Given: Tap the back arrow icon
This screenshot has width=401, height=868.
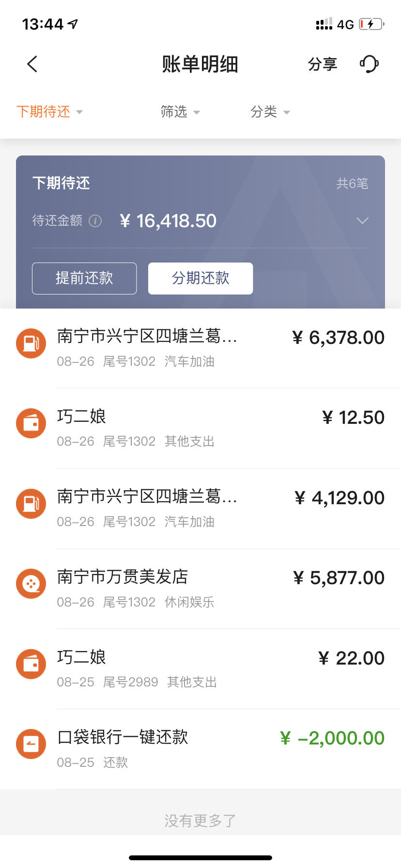Looking at the screenshot, I should [32, 64].
